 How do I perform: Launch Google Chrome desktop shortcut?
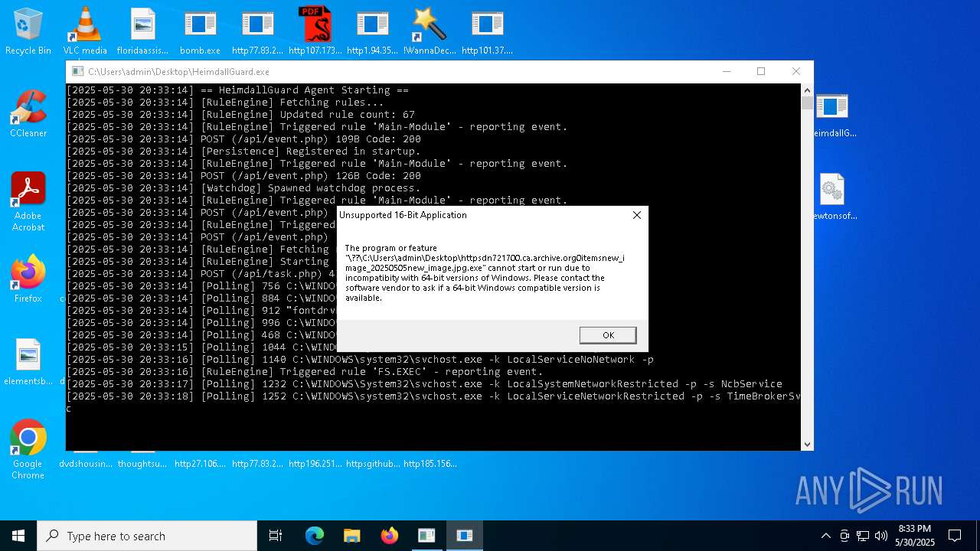click(x=28, y=449)
